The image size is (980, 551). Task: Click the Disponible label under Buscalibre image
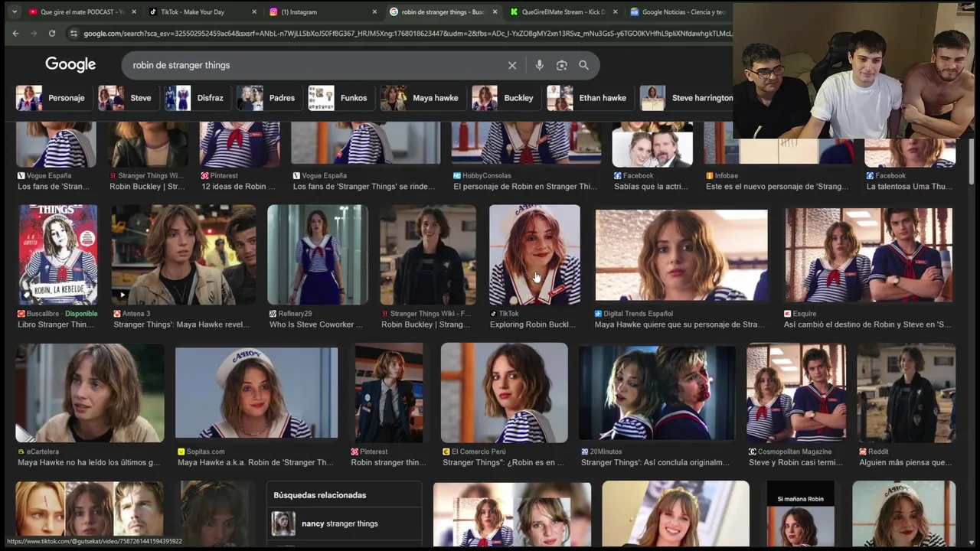[x=81, y=314]
